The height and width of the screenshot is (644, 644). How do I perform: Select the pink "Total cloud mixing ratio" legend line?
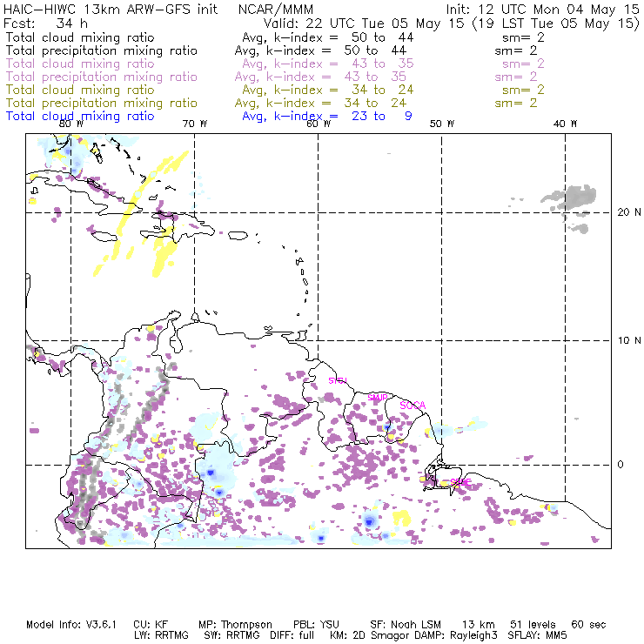click(80, 64)
